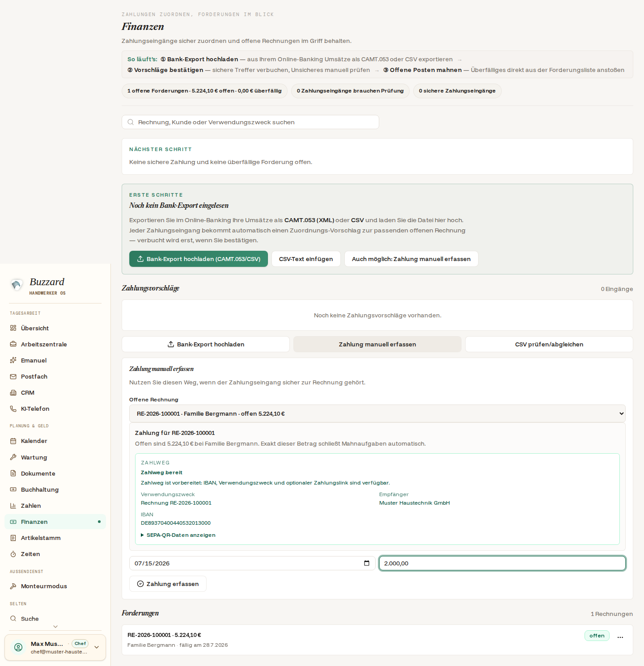Click Bank-Export hochladen (CAMT.053/CSV) button
This screenshot has height=666, width=644.
pos(199,259)
